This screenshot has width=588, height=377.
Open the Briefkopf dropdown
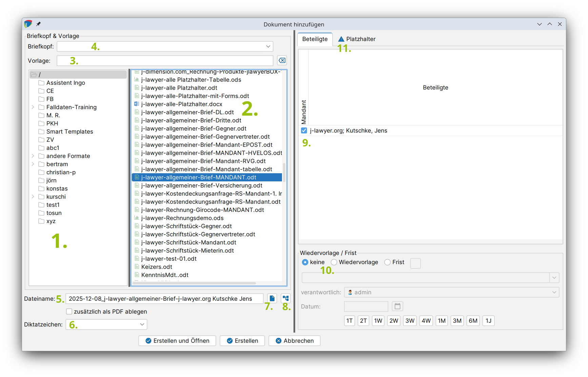(x=268, y=46)
